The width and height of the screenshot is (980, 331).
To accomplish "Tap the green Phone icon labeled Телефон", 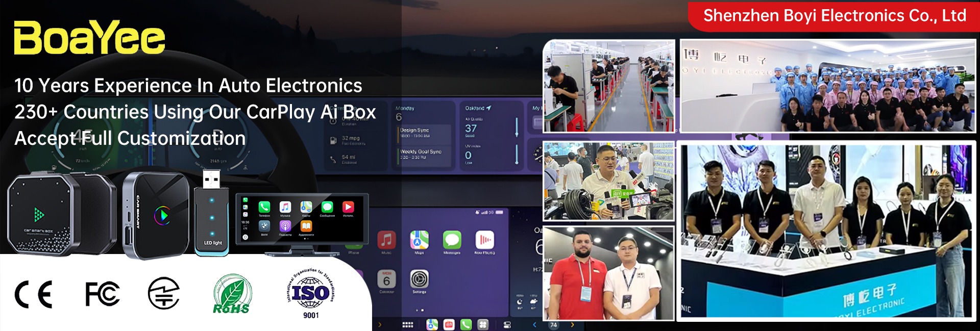I will (264, 207).
